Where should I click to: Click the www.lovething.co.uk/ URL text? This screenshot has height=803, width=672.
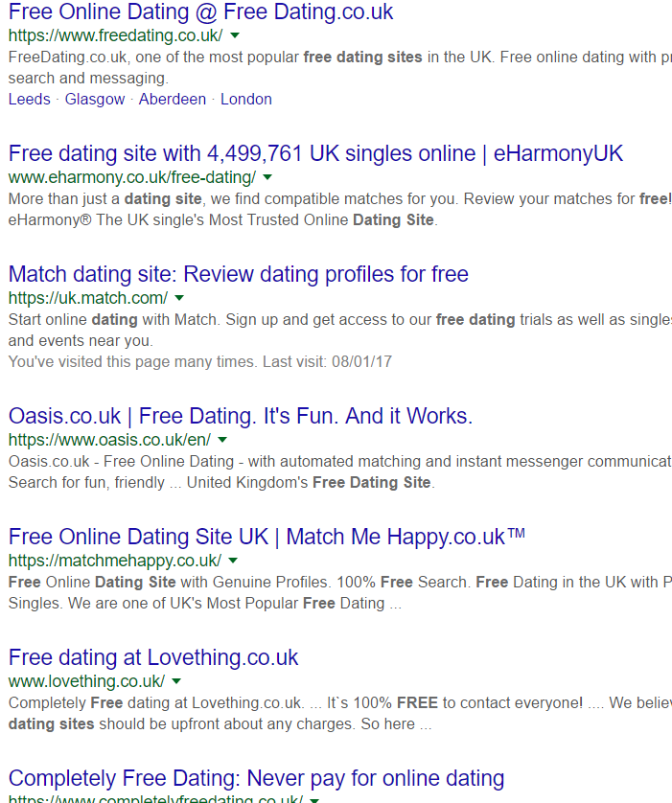(x=86, y=681)
